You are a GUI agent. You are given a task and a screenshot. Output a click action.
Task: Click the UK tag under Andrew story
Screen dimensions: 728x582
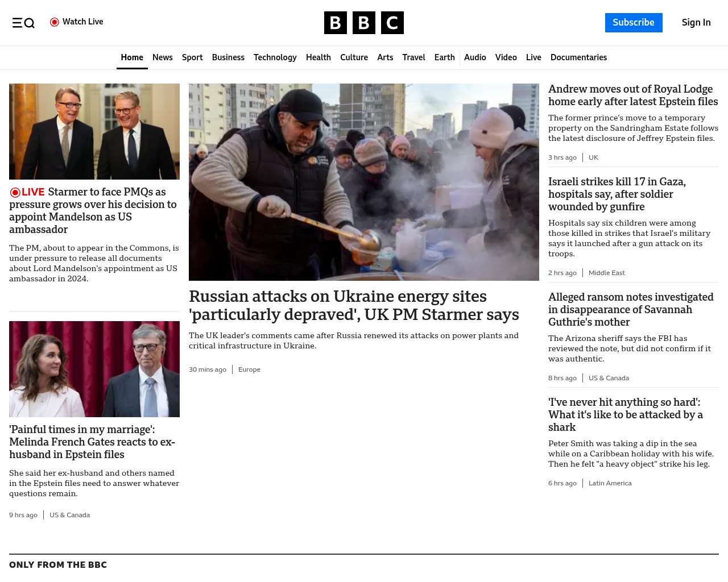tap(593, 157)
